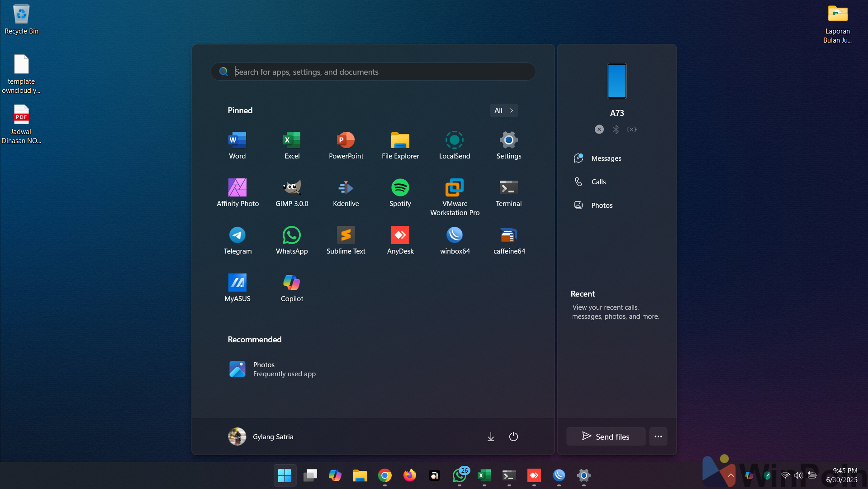Open Task View on the taskbar
868x489 pixels.
(x=310, y=475)
